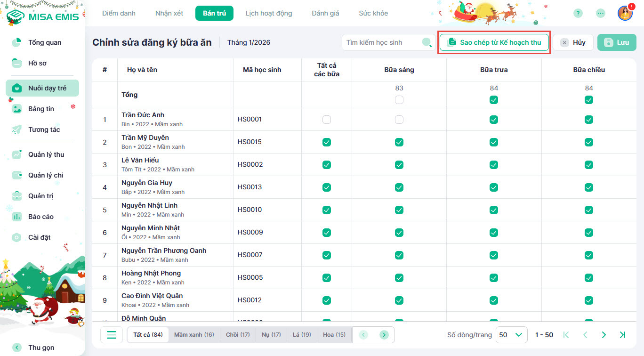Viewport: 644px width, 356px height.
Task: Click the Tìm kiếm học sinh field
Action: [381, 42]
